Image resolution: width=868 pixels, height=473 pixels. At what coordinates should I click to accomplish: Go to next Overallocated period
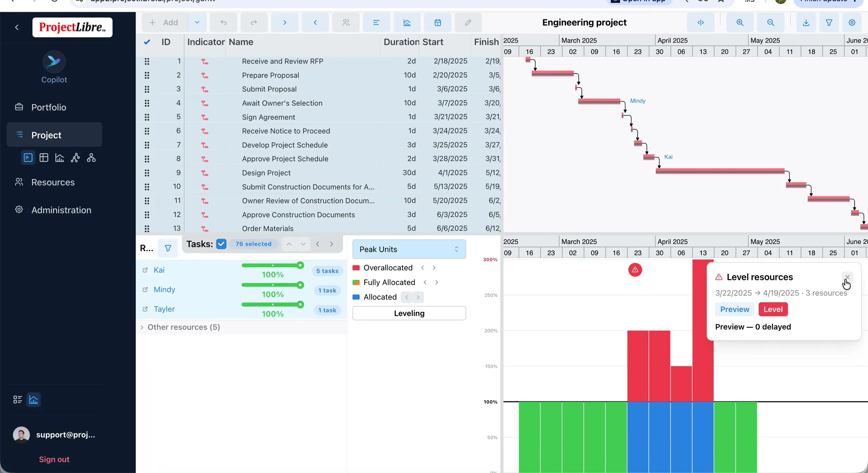coord(434,268)
